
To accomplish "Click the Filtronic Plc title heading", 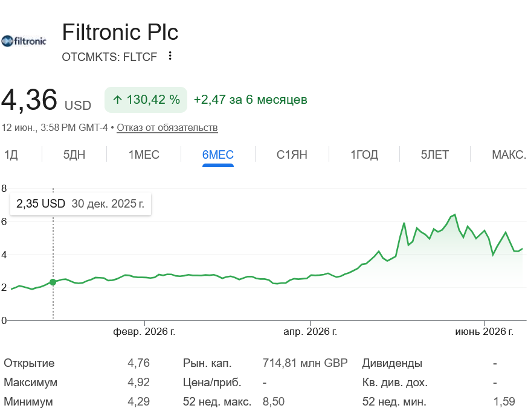I will pos(120,32).
